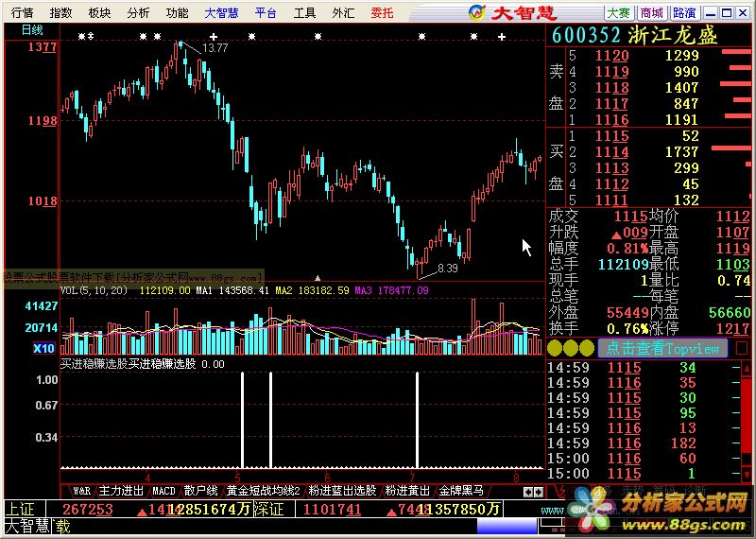Open the 板块 menu

pos(100,12)
